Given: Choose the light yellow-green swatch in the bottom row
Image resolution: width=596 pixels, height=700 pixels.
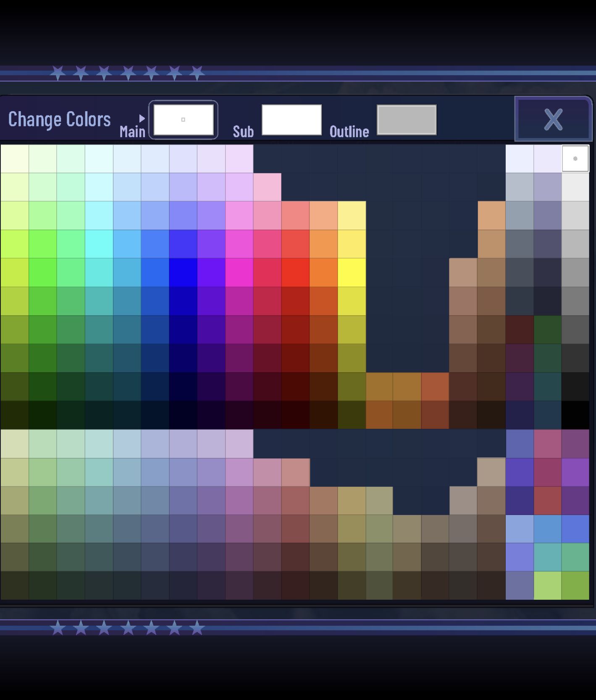Looking at the screenshot, I should [548, 585].
